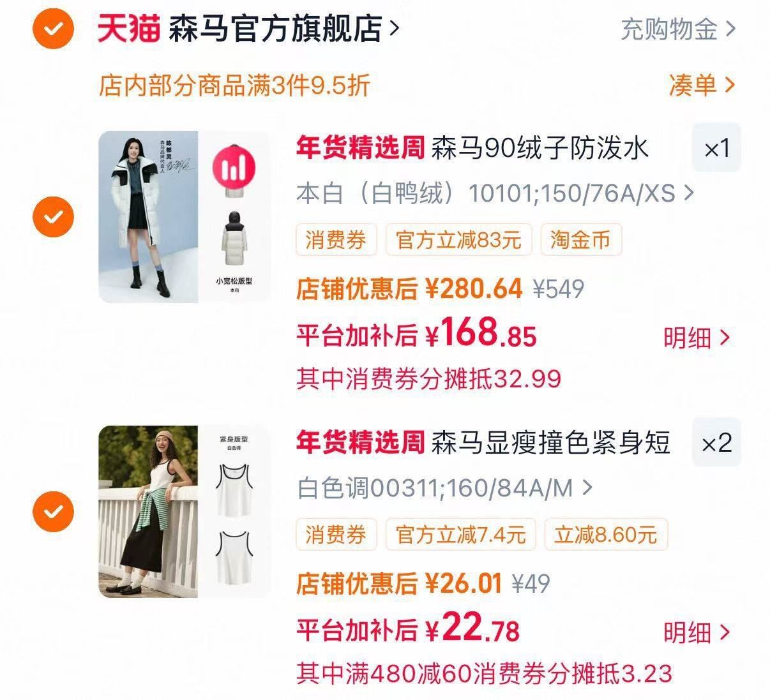Viewport: 770px width, 700px height.
Task: Click the 官方立减83元 discount tag
Action: (458, 240)
